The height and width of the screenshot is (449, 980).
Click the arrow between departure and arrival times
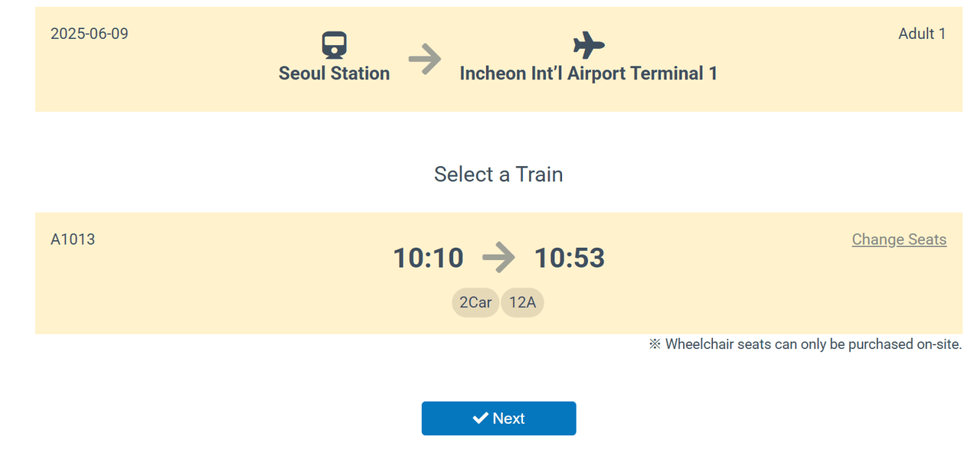click(498, 258)
